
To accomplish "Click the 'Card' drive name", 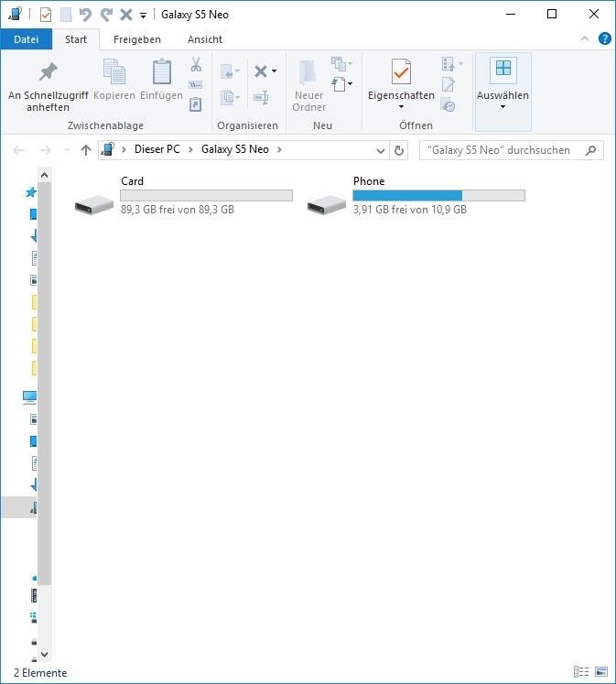I will click(x=132, y=181).
